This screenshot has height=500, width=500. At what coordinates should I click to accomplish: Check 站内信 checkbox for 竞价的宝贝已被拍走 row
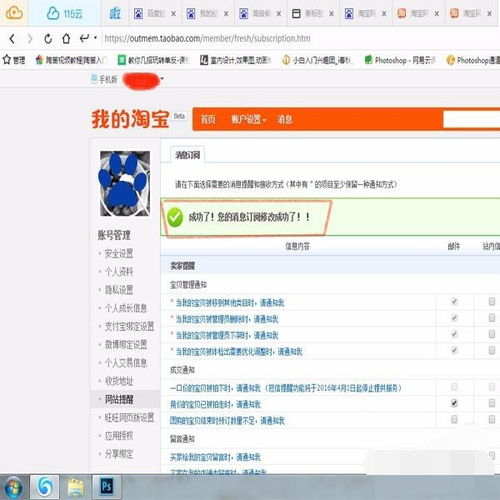(x=492, y=403)
